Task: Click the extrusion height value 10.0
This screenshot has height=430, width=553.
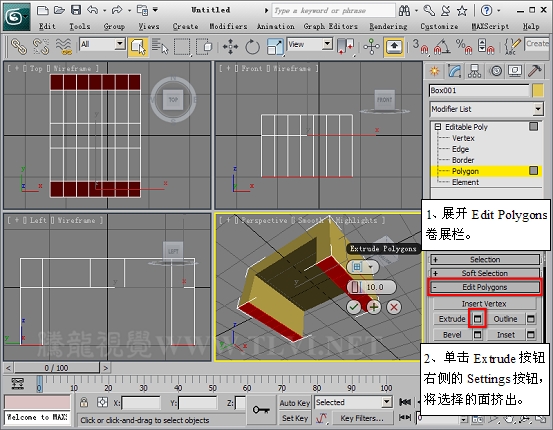Action: (375, 287)
